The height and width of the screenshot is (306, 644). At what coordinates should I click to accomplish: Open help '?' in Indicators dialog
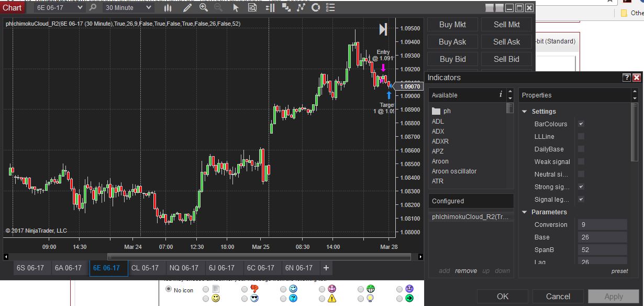tap(626, 78)
